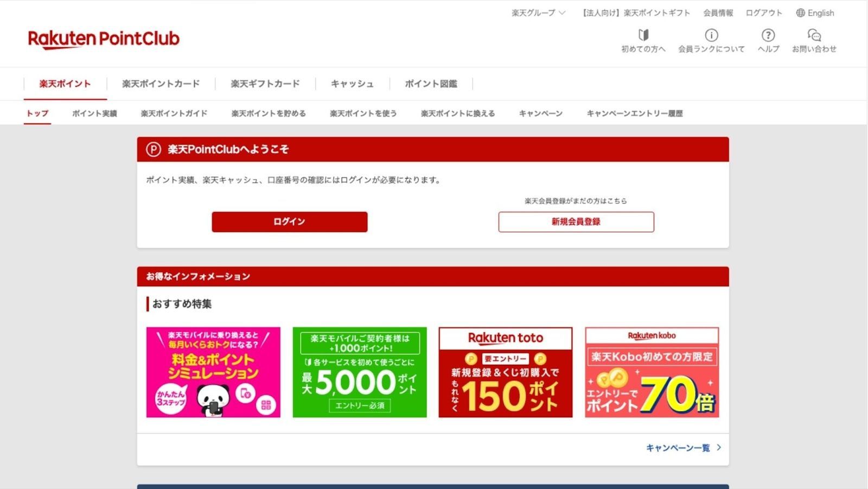Click the 新規会員登録 button
The width and height of the screenshot is (868, 489).
pyautogui.click(x=576, y=222)
